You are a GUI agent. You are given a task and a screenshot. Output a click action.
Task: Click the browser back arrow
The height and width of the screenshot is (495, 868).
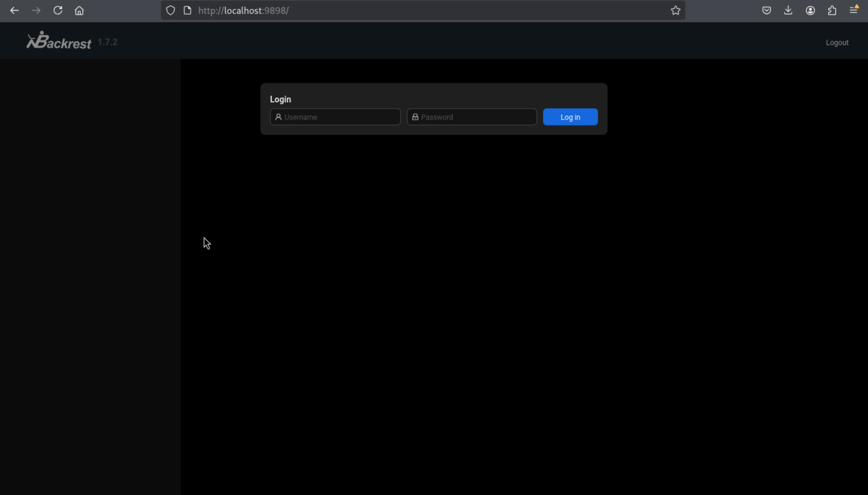pyautogui.click(x=14, y=11)
